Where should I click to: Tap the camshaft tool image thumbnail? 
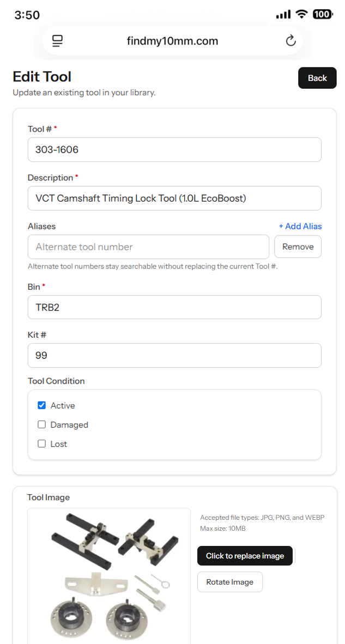click(x=109, y=576)
